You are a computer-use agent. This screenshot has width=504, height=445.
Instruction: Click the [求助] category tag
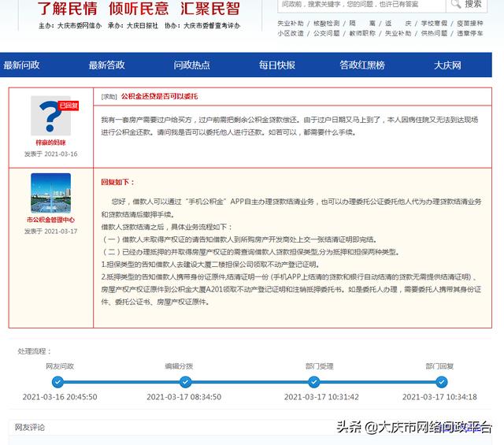tap(109, 96)
